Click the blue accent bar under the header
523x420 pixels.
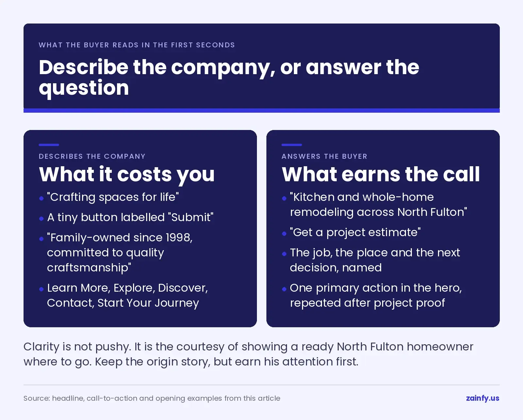(261, 110)
